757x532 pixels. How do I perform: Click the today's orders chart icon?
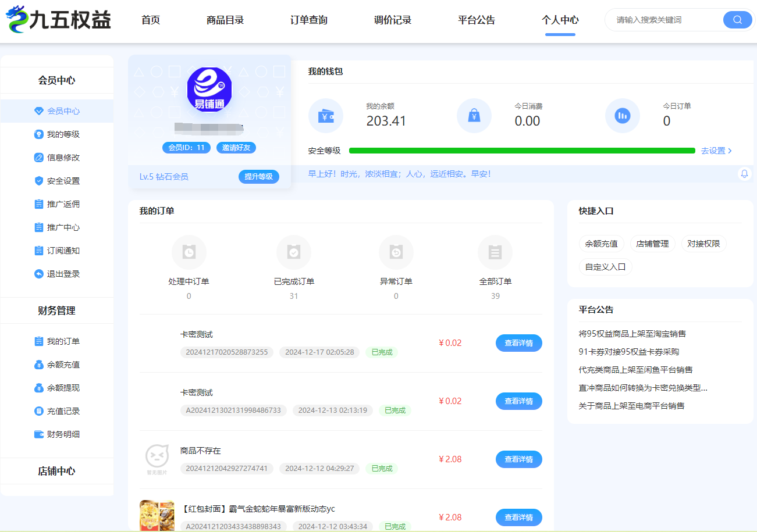pos(622,116)
